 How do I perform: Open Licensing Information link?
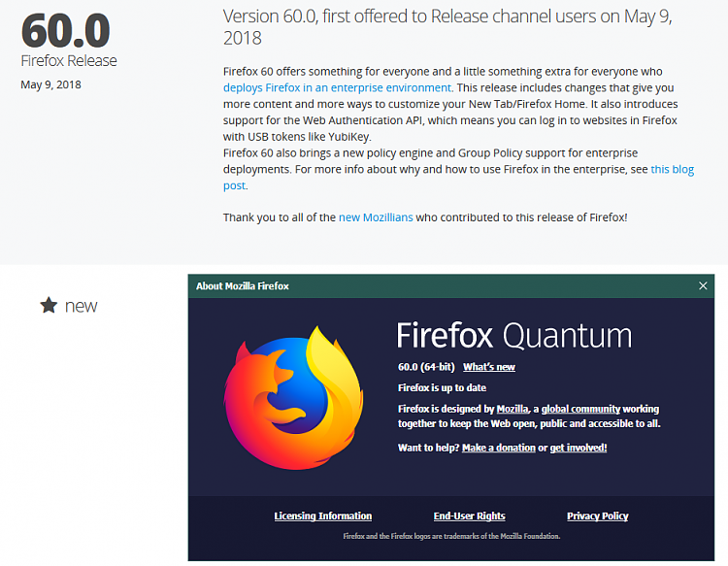322,516
